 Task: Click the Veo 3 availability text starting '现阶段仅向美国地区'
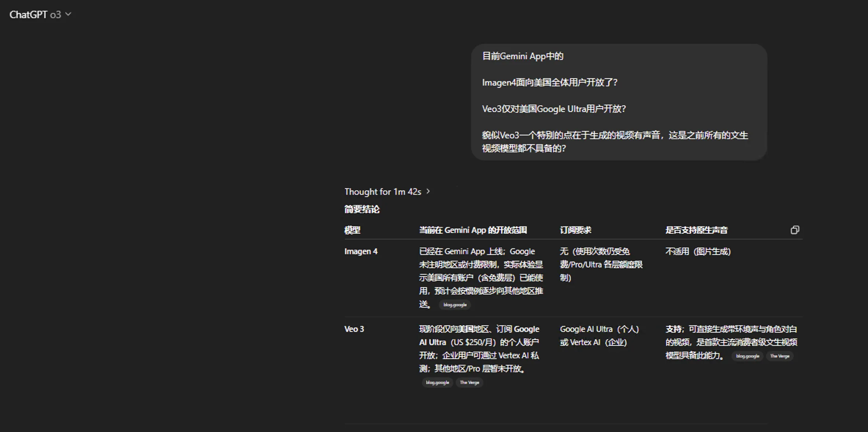point(479,349)
